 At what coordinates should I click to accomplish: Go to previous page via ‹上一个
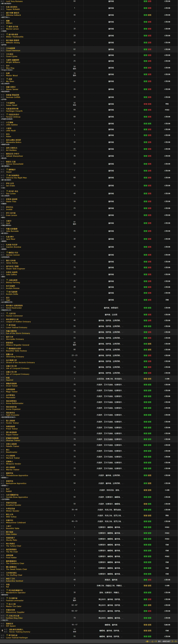point(154,641)
